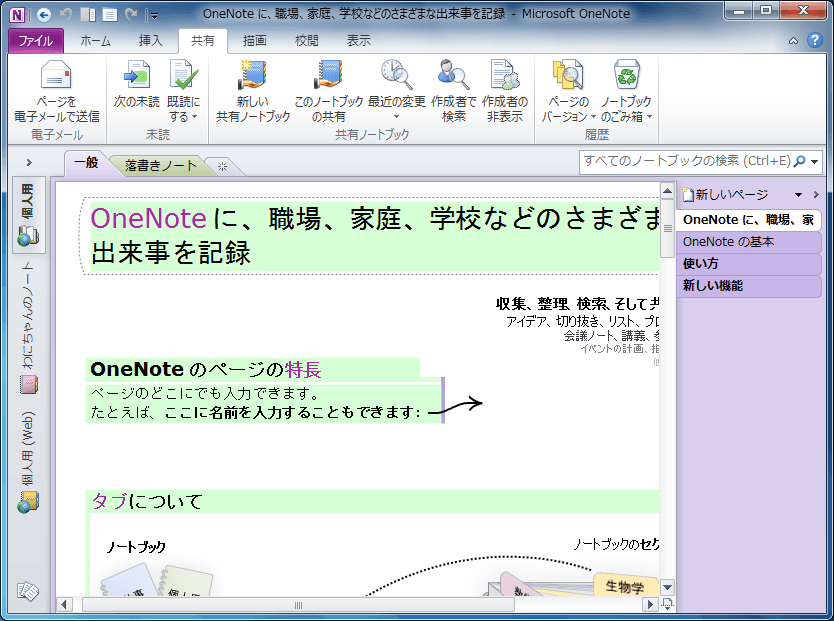Click the horizontal scrollbar left arrow

tap(65, 605)
